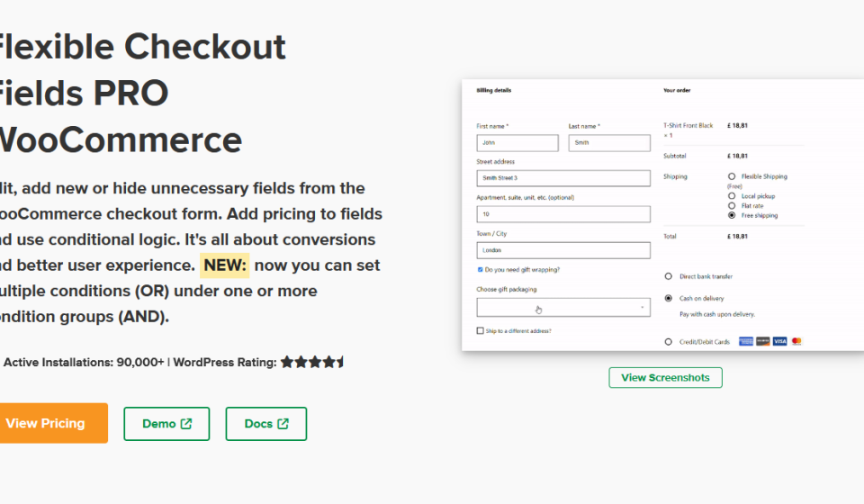Select the Free shipping radio option

pos(731,215)
